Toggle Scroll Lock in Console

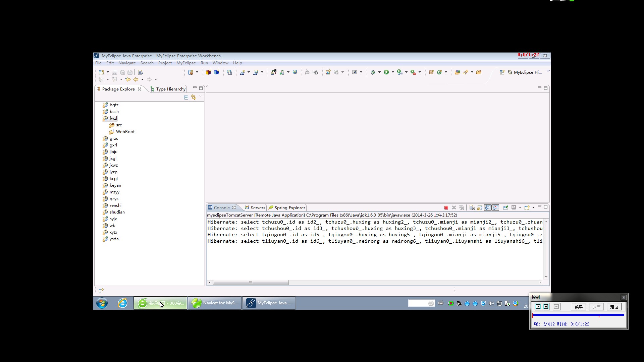(480, 208)
